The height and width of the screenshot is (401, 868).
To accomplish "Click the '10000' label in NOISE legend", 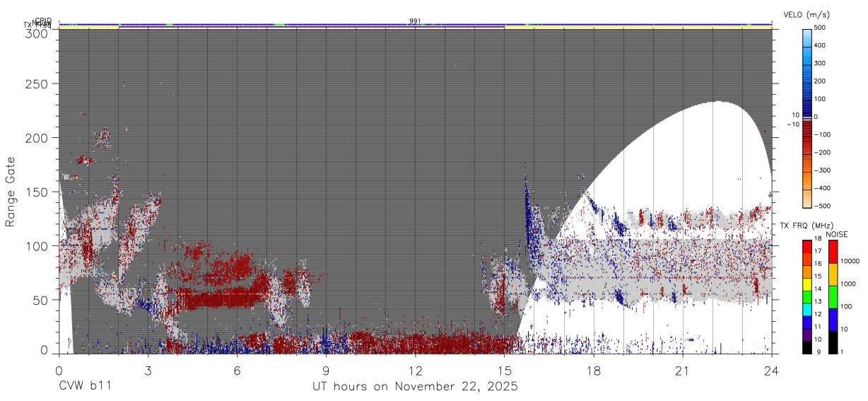I will (851, 261).
